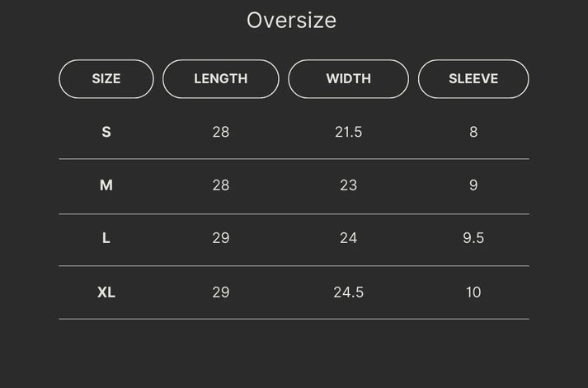The width and height of the screenshot is (588, 388).
Task: Select the XL size row label
Action: [106, 292]
